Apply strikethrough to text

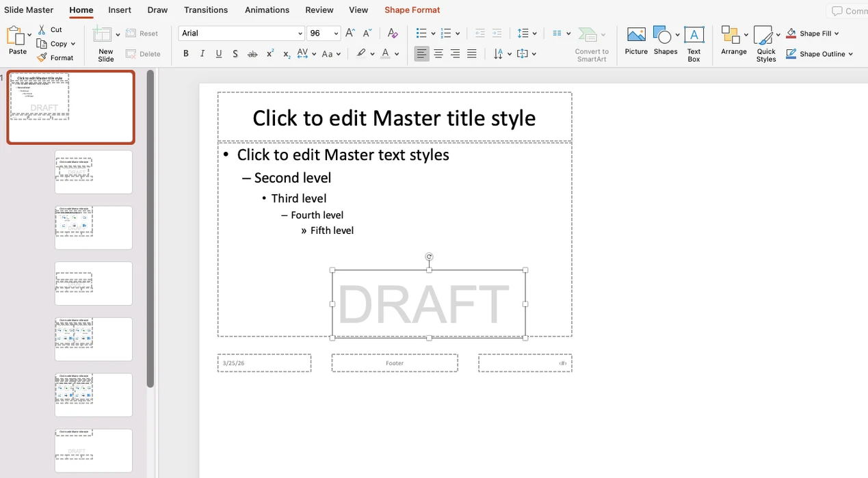[x=252, y=53]
